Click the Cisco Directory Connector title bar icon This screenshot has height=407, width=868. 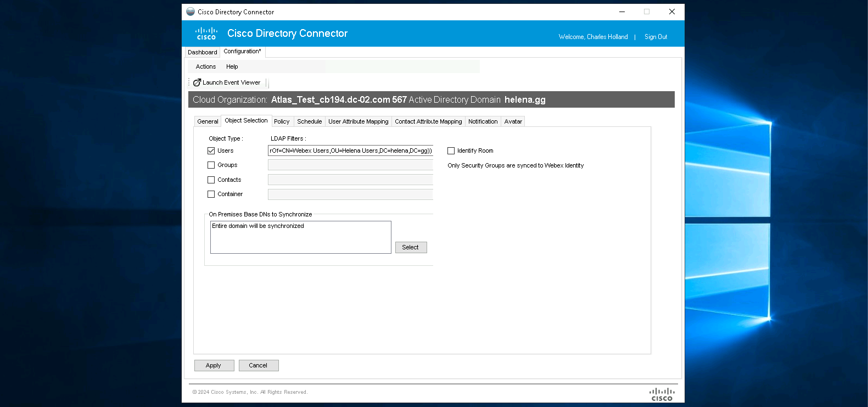tap(191, 12)
